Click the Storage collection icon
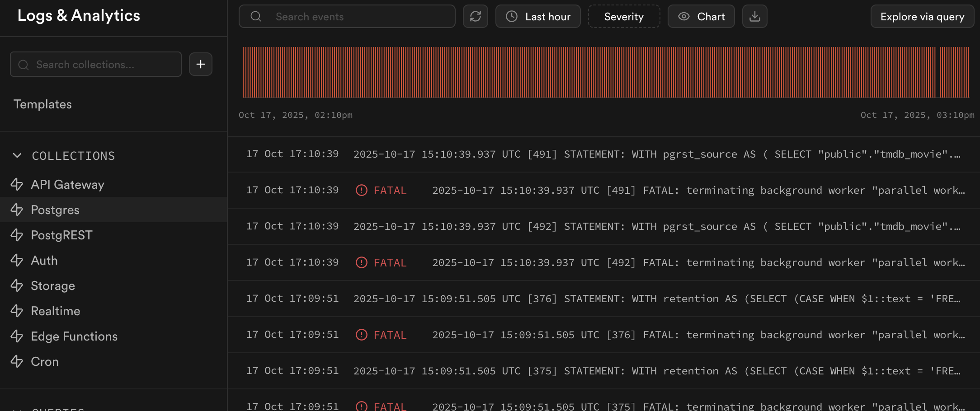This screenshot has width=980, height=411. coord(17,285)
